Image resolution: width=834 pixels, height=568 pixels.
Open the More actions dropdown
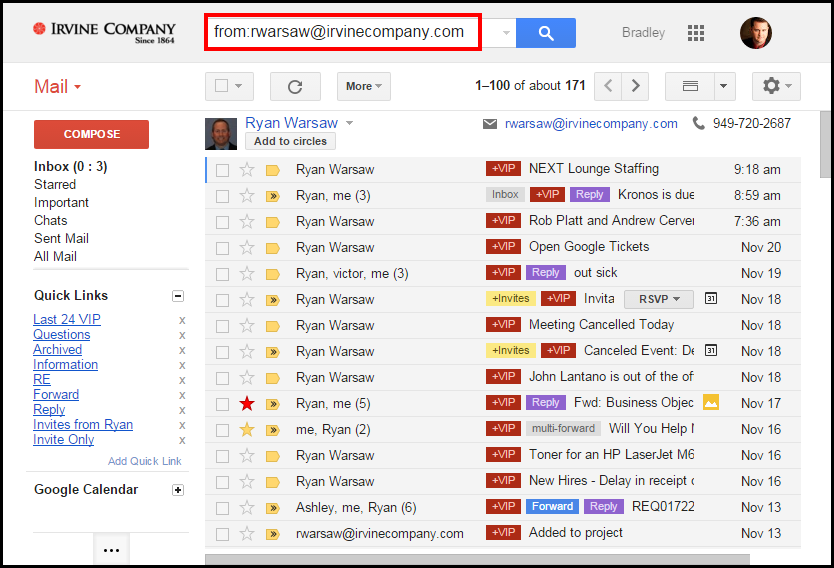(x=364, y=86)
